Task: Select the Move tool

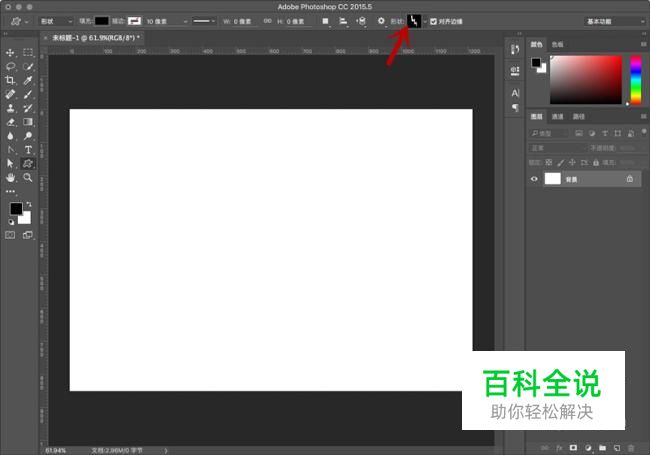Action: (11, 52)
